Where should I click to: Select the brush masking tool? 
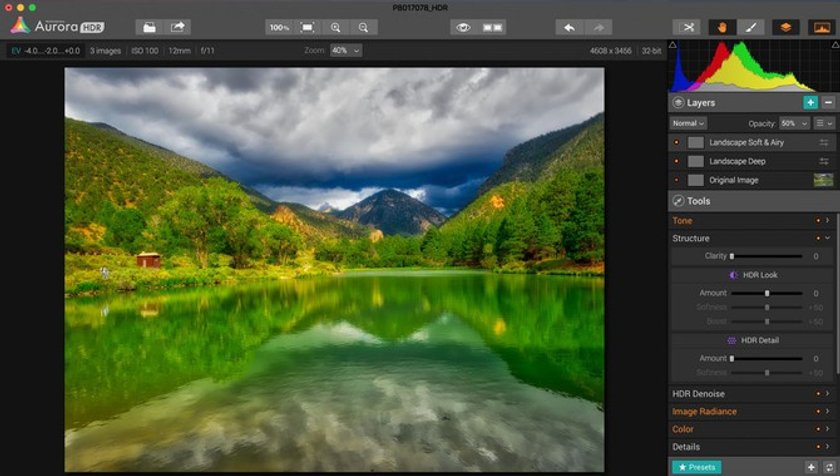(x=751, y=27)
